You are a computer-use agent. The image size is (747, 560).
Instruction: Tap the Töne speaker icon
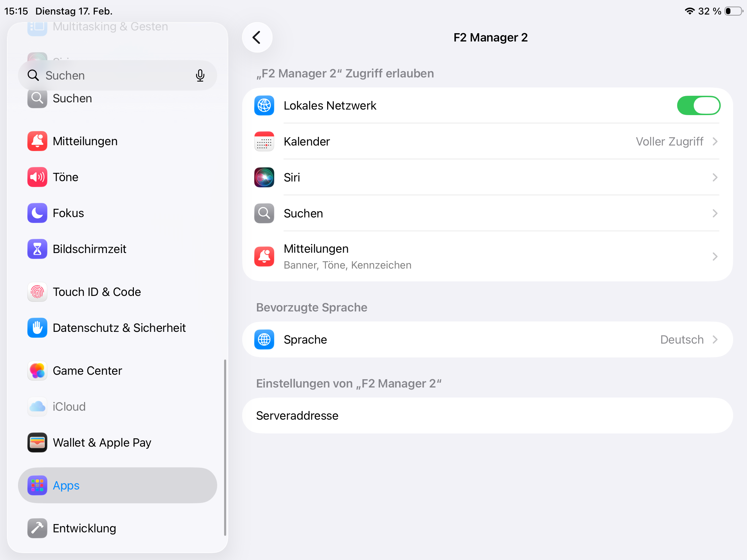click(x=37, y=177)
